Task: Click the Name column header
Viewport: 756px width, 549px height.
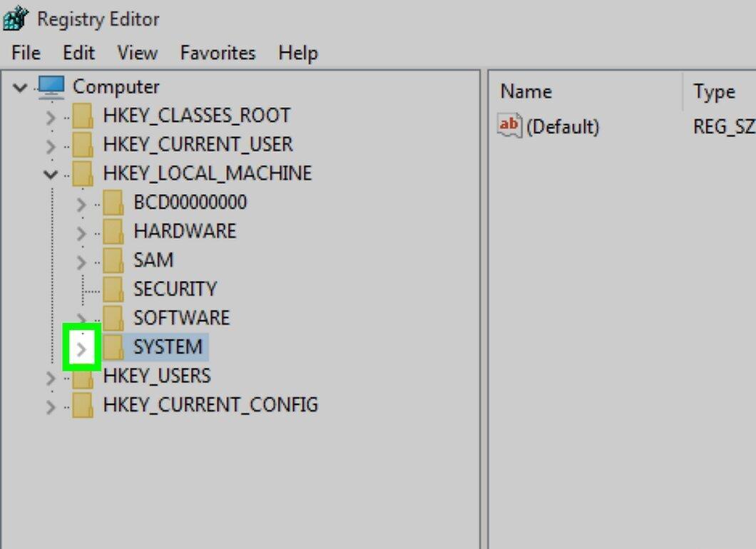Action: (526, 91)
